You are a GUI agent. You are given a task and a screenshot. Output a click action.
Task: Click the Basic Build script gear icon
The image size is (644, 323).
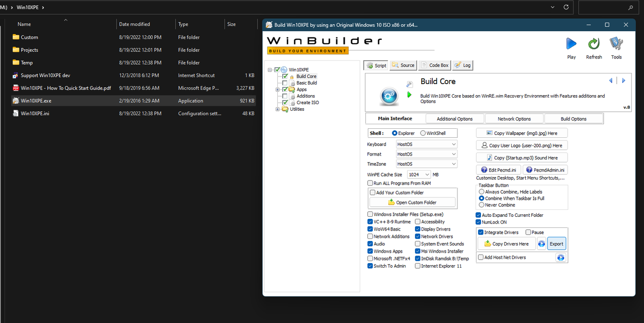tap(292, 83)
